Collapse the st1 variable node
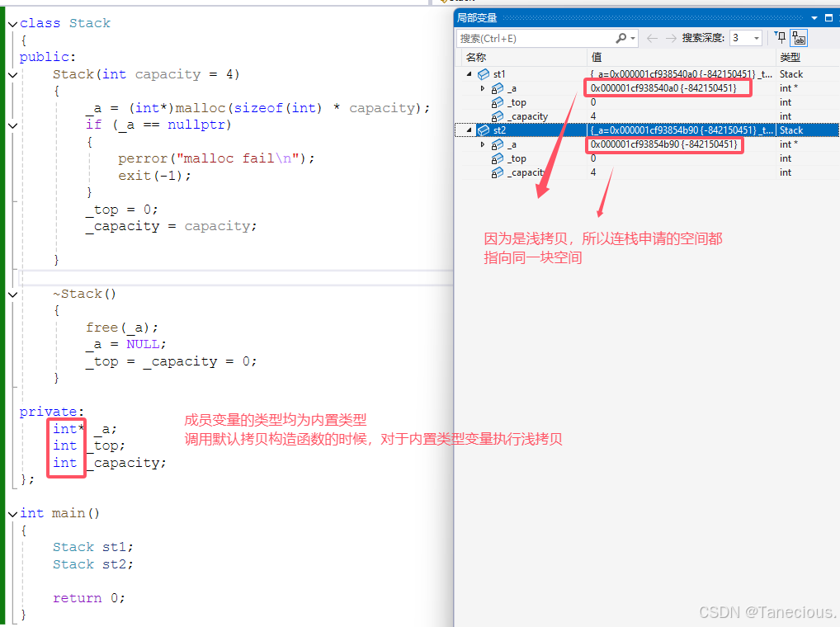Screen dimensions: 840x627 (x=470, y=74)
